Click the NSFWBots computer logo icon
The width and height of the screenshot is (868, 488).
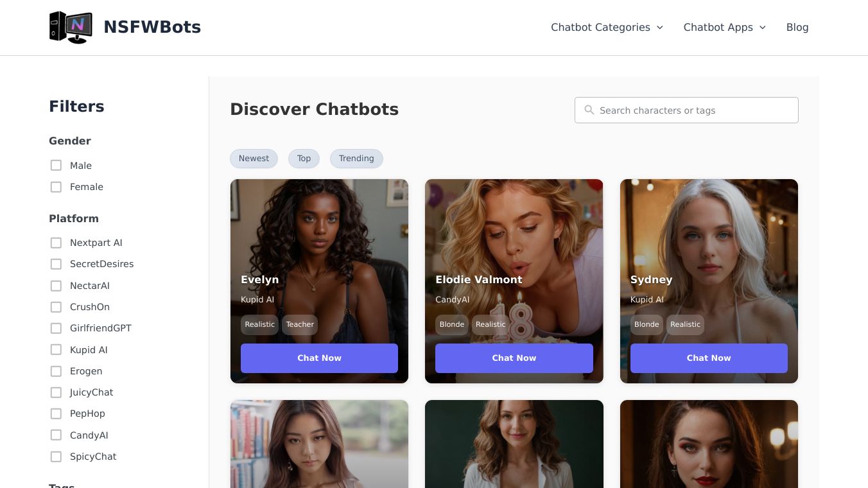tap(71, 28)
